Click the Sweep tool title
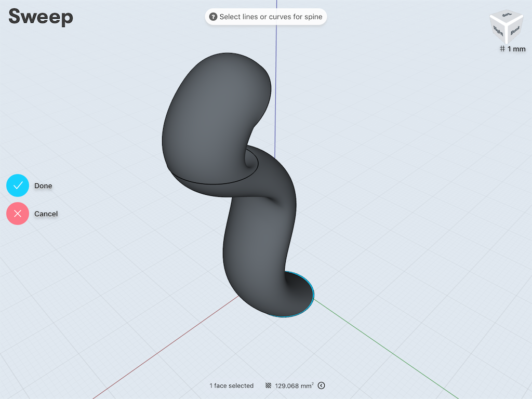This screenshot has width=532, height=399. (x=41, y=17)
